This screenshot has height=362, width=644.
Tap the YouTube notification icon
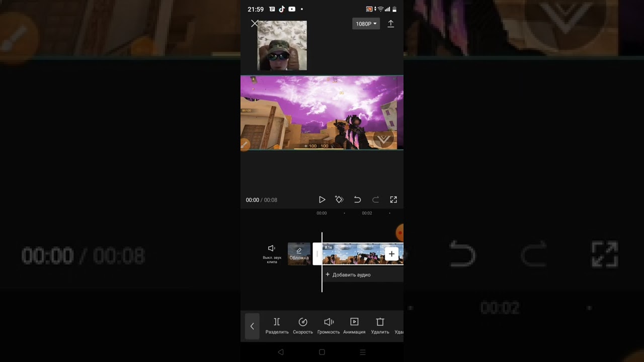point(292,9)
